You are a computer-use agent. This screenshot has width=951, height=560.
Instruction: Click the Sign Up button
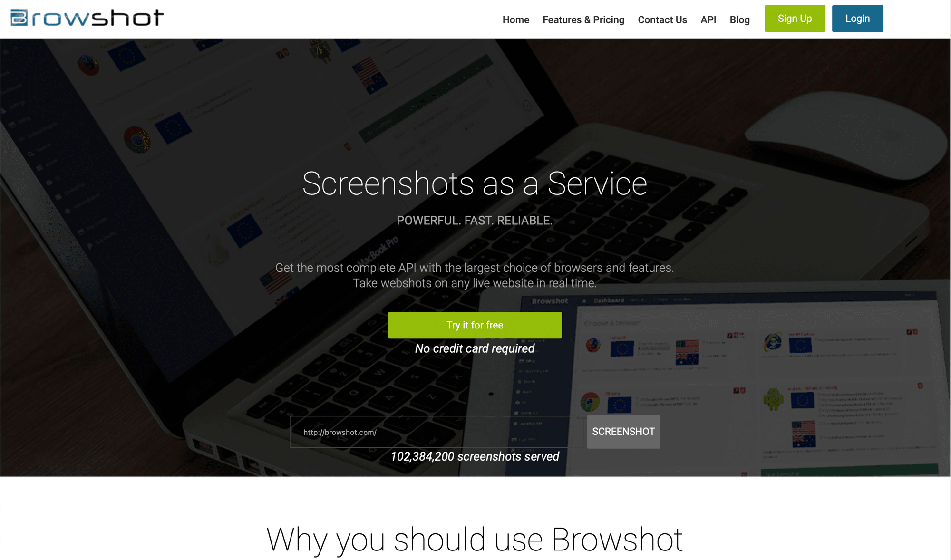(x=795, y=19)
